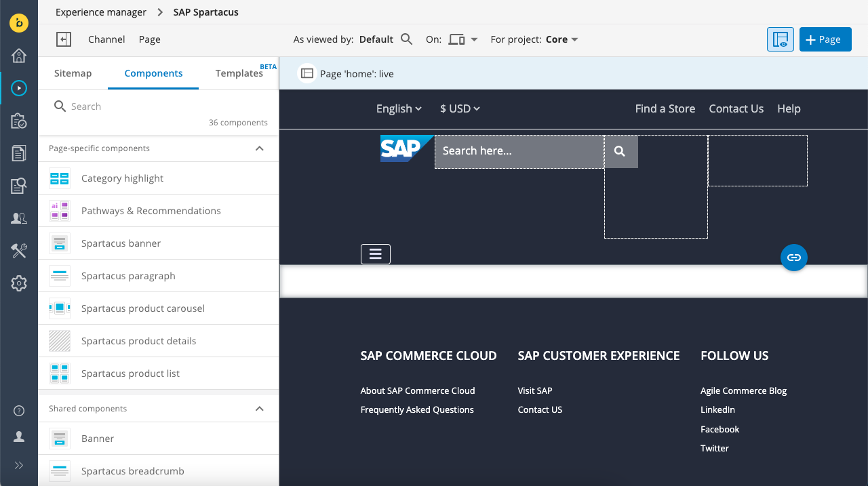Click the empty white container in preview
868x486 pixels.
pos(574,281)
